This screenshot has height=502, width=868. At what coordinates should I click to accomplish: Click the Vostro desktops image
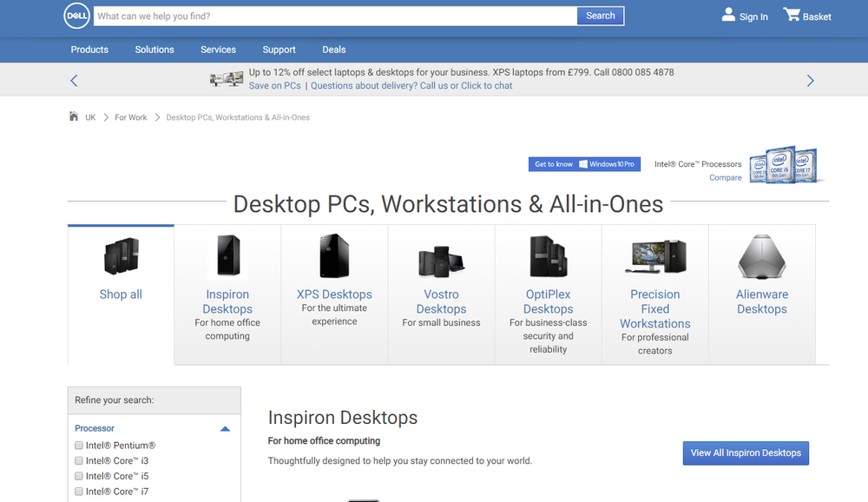click(x=441, y=261)
